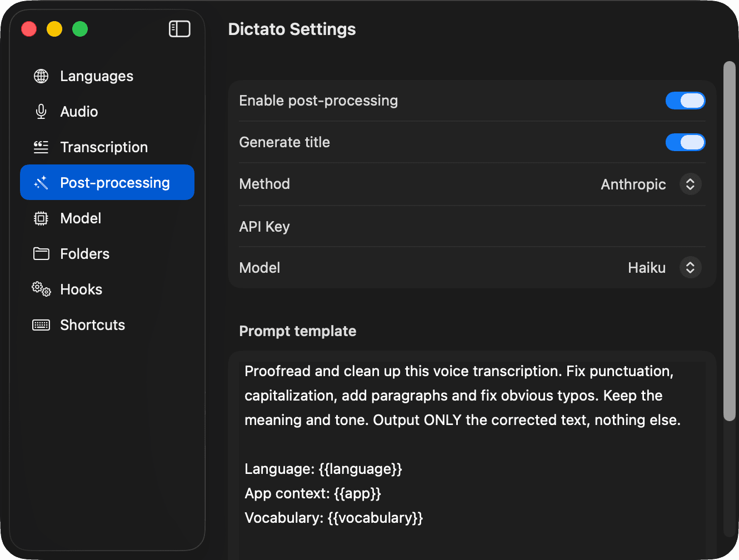Screen dimensions: 739x560
Task: Click the Method stepper chevrons
Action: click(690, 184)
